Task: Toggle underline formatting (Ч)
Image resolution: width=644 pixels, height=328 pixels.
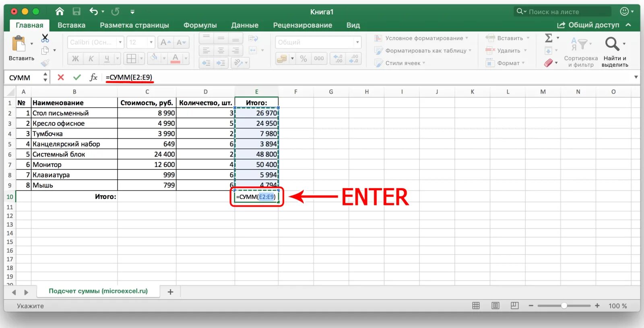Action: point(107,59)
